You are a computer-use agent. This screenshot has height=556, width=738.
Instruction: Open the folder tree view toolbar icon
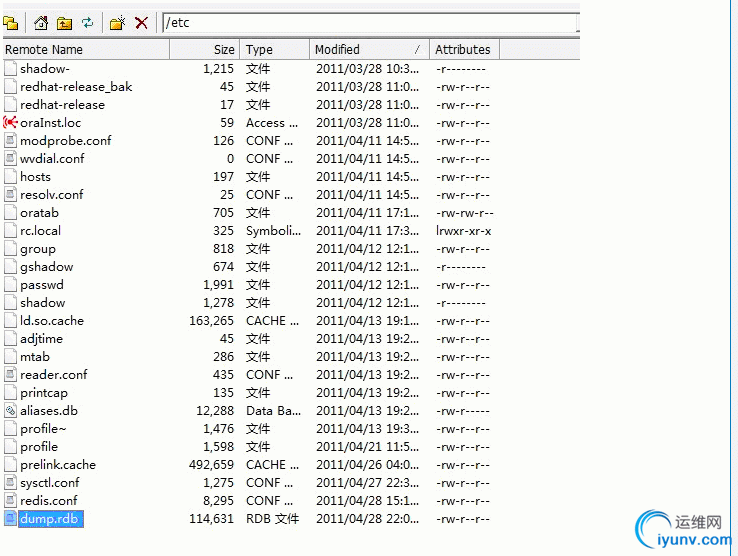(x=10, y=23)
